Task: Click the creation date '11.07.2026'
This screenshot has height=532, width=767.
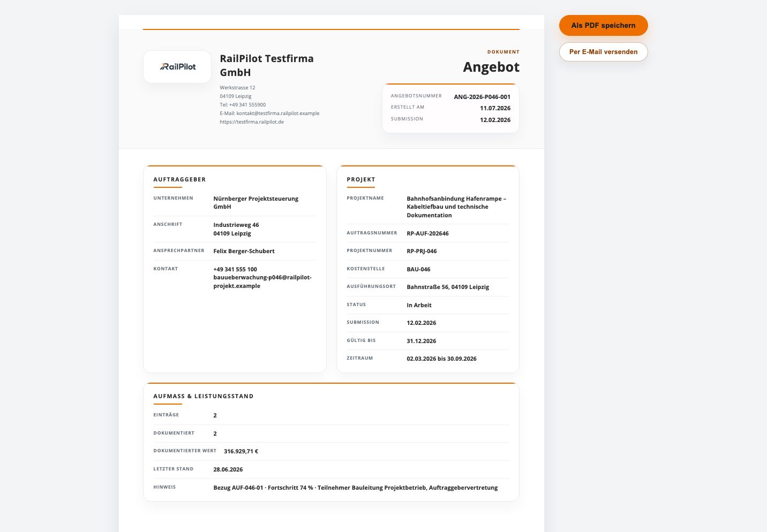Action: (x=495, y=108)
